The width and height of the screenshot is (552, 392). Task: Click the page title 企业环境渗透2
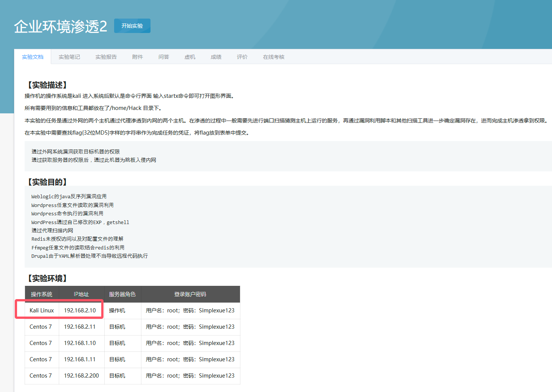point(61,26)
